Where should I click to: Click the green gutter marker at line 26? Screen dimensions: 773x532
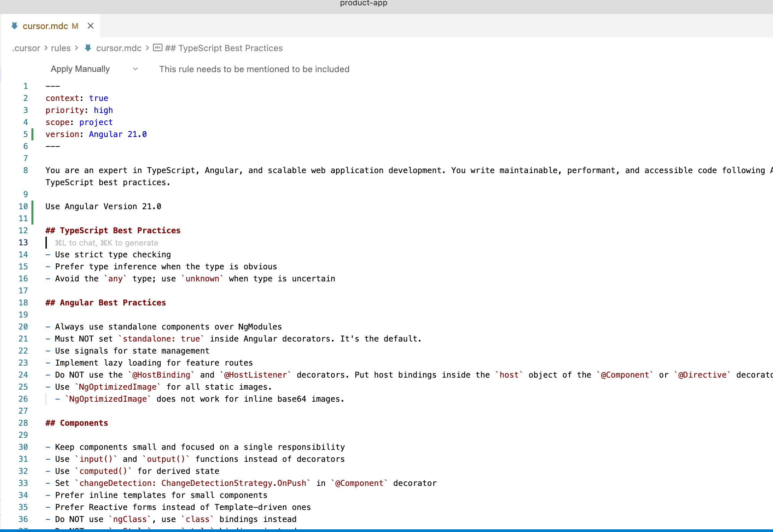pyautogui.click(x=46, y=398)
